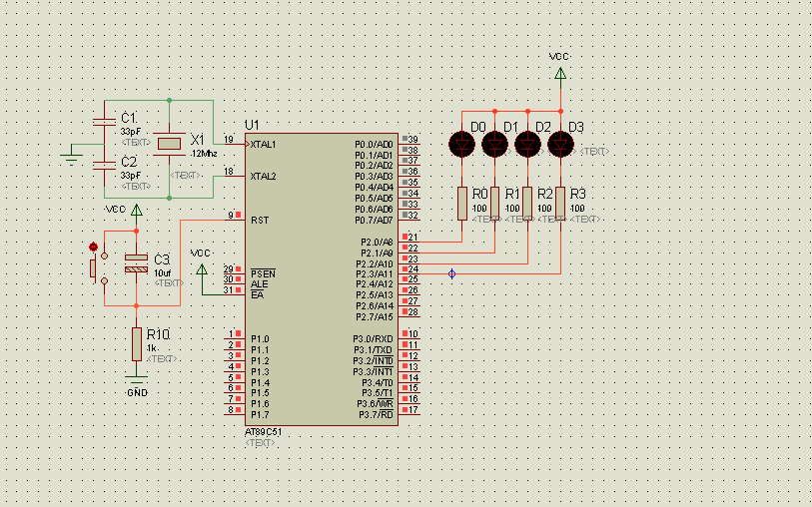The image size is (812, 507).
Task: Click the 10uf value of C3
Action: pyautogui.click(x=163, y=273)
